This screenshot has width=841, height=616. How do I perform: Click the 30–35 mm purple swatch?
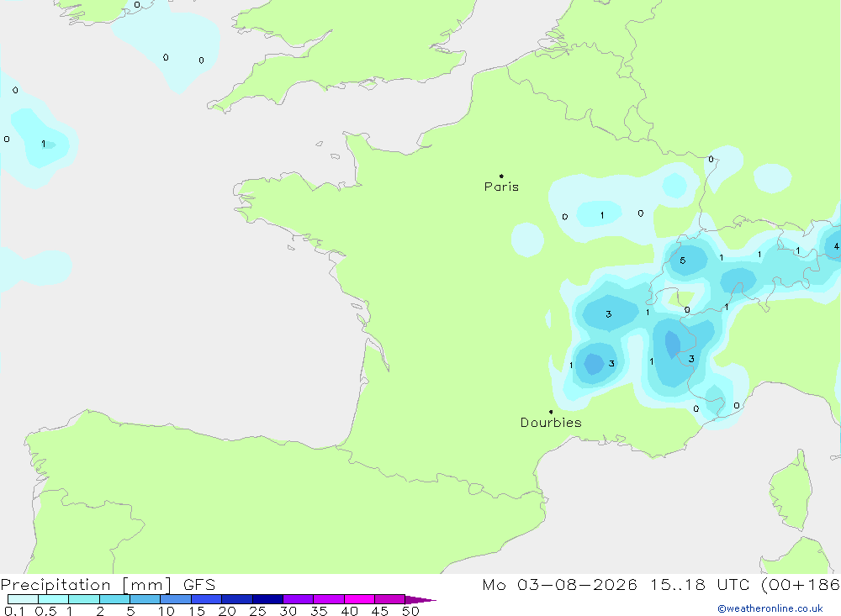click(299, 599)
